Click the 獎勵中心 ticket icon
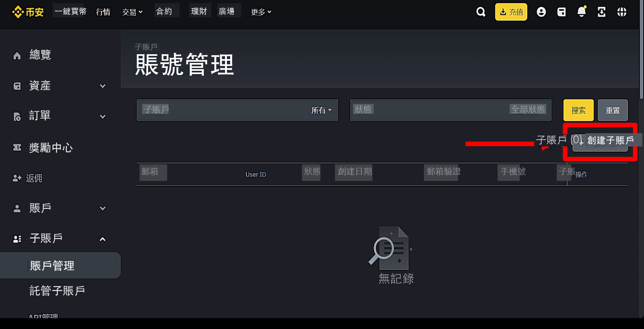This screenshot has width=644, height=329. [17, 147]
